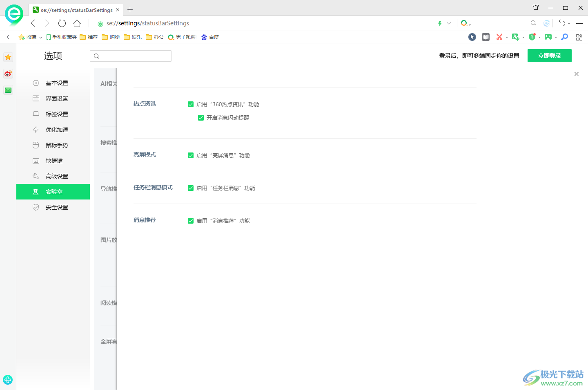Click the sidebar favorites star icon
The image size is (588, 390).
click(x=8, y=57)
